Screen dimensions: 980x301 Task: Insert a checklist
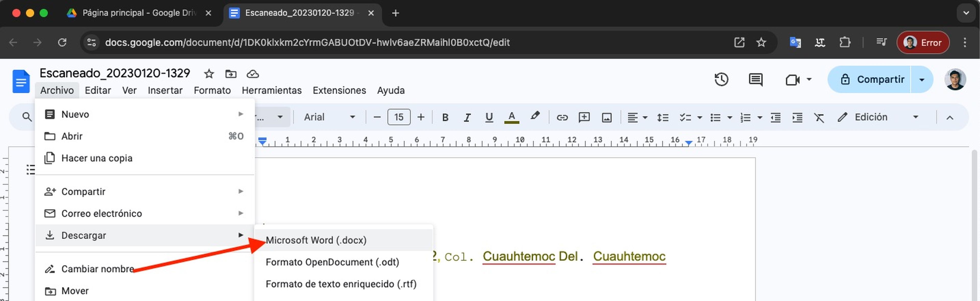[685, 117]
